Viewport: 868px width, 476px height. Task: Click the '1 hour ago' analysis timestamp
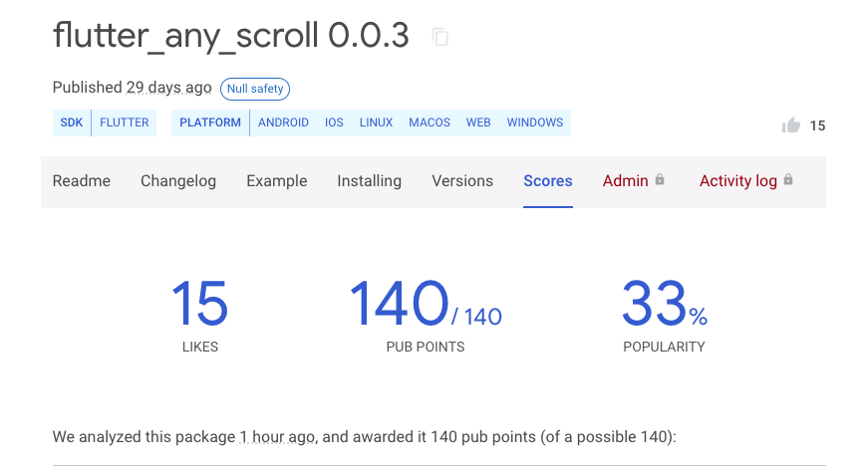277,437
